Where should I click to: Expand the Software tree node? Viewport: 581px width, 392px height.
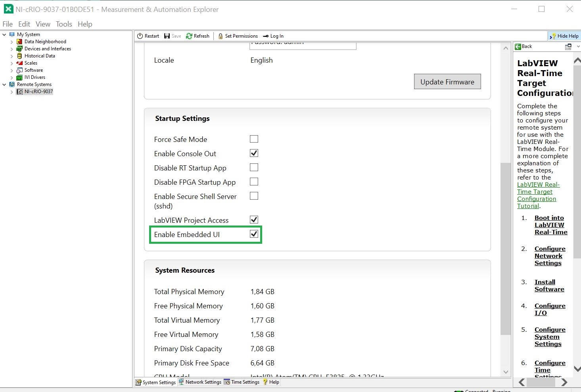12,70
